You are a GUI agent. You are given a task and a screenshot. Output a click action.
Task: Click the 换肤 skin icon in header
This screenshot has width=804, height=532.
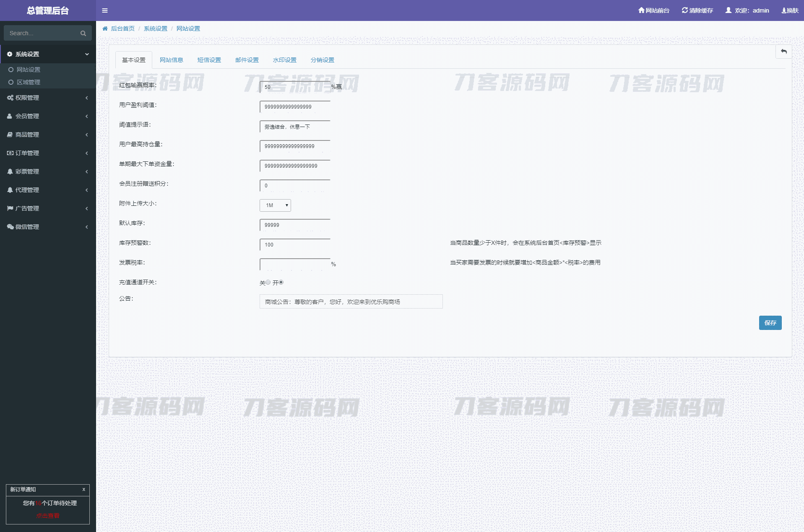click(783, 10)
